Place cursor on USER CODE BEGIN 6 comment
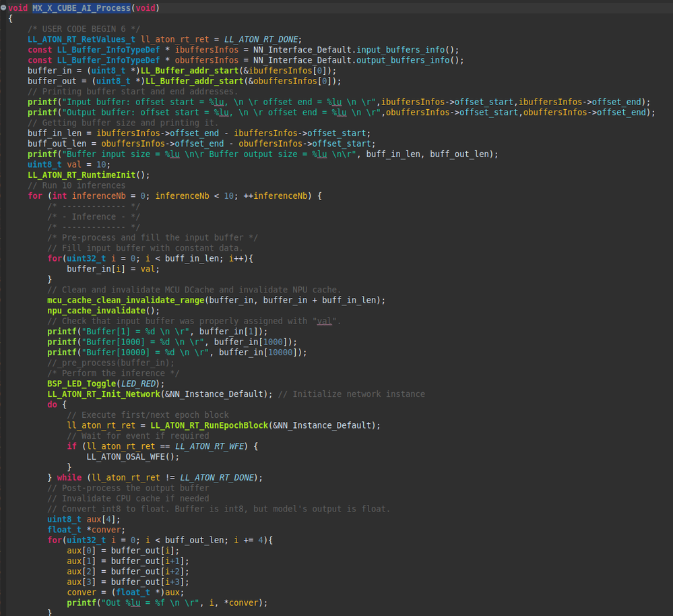 coord(84,28)
